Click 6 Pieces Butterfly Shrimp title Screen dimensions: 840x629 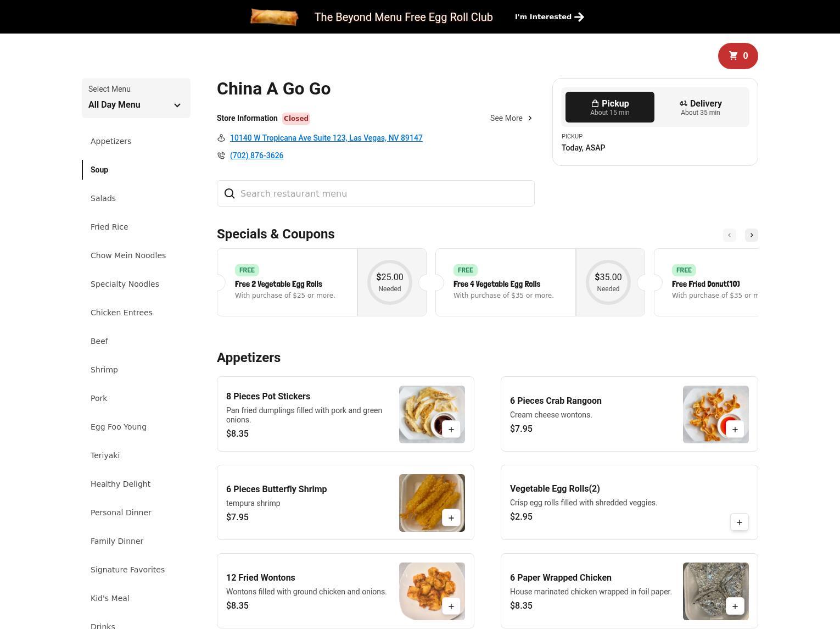[276, 489]
